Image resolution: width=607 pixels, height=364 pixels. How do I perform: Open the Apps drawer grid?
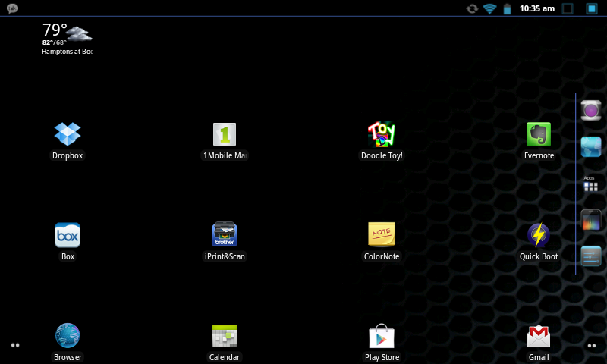pyautogui.click(x=591, y=184)
